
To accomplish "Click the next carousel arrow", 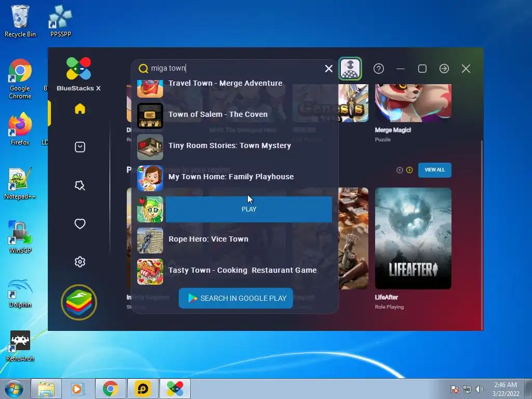I will coord(409,170).
